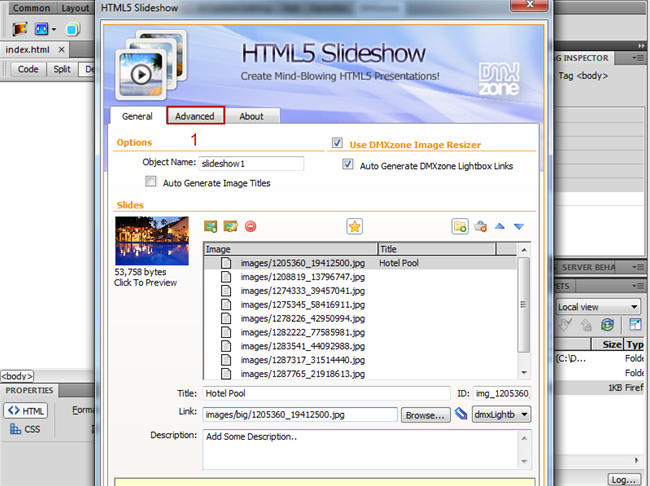The image size is (650, 486).
Task: Click slides list scroll up arrow
Action: pos(524,250)
